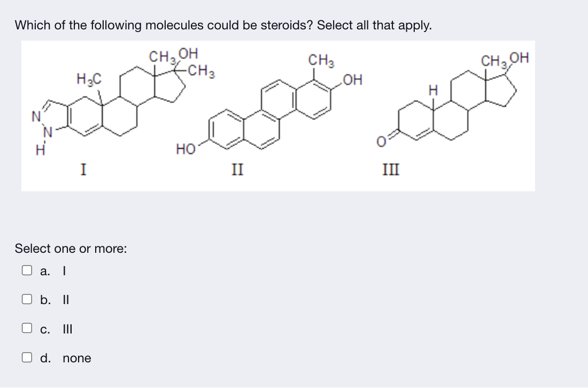
Task: Check the checkbox for option d. none
Action: tap(26, 356)
